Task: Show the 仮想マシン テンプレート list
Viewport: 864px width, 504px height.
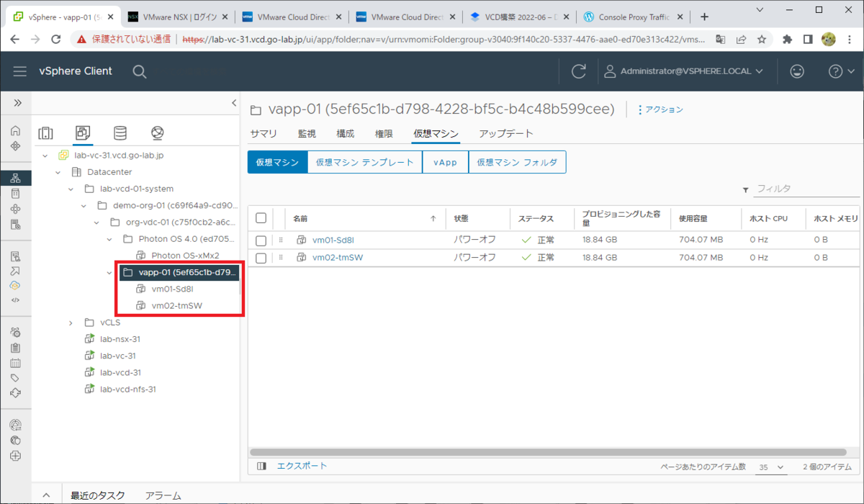Action: pyautogui.click(x=365, y=162)
